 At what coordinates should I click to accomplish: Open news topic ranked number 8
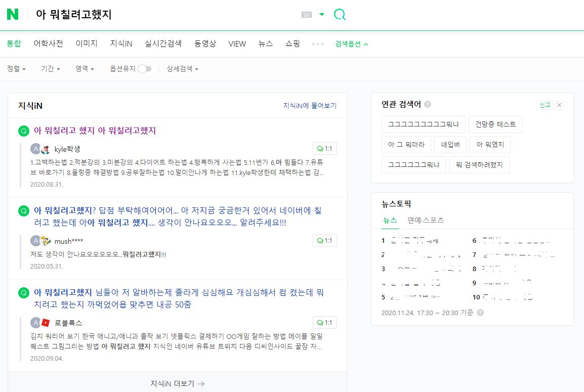click(x=495, y=269)
